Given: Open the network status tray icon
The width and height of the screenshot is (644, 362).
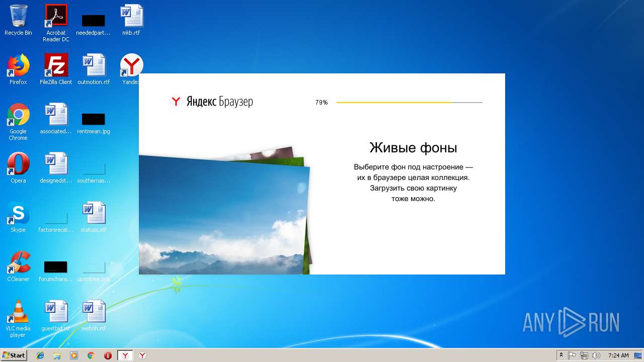Looking at the screenshot, I should 584,355.
